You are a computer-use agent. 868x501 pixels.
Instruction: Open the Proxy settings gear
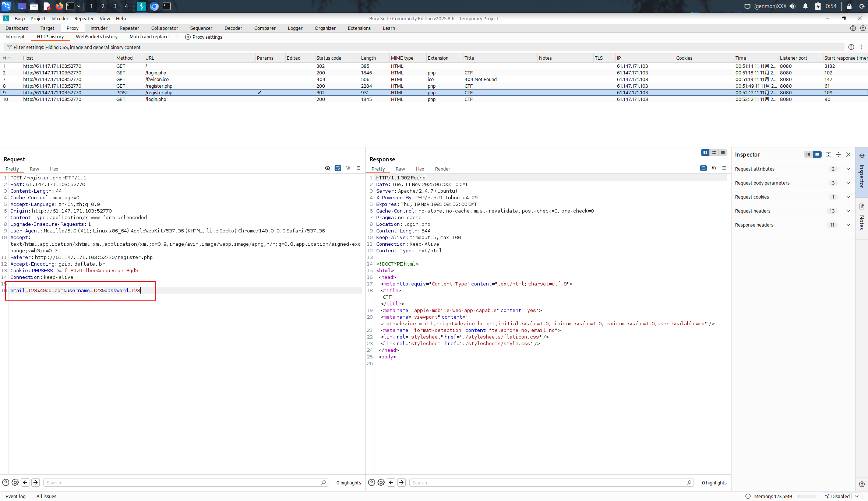click(188, 37)
